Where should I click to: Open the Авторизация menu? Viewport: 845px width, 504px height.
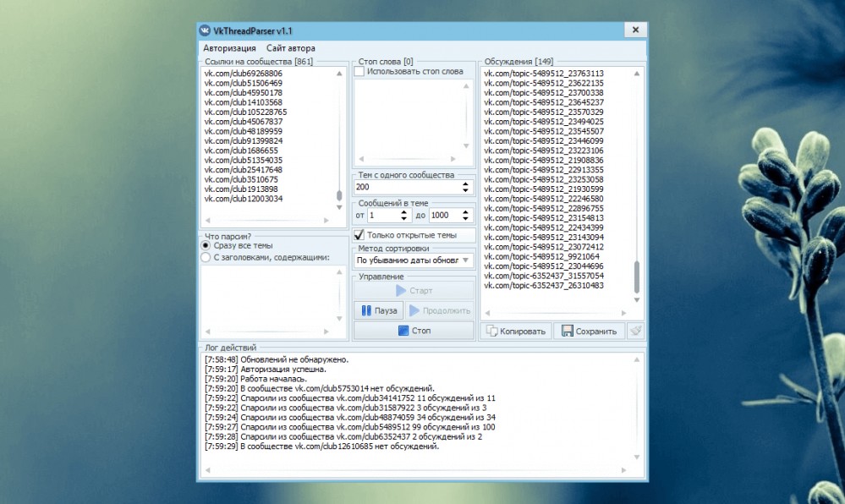(x=229, y=48)
